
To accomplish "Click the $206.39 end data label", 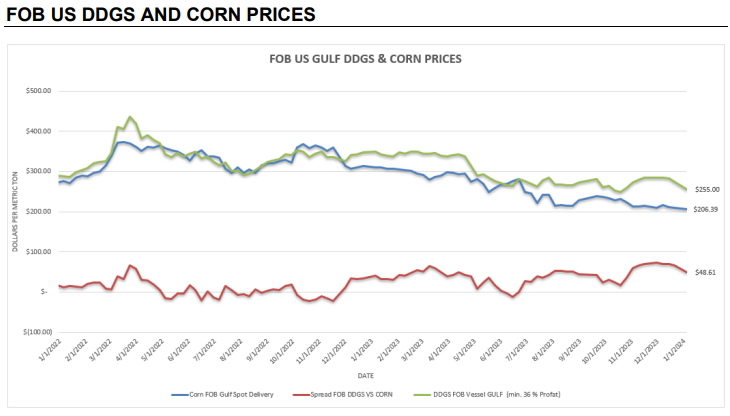I will click(705, 209).
